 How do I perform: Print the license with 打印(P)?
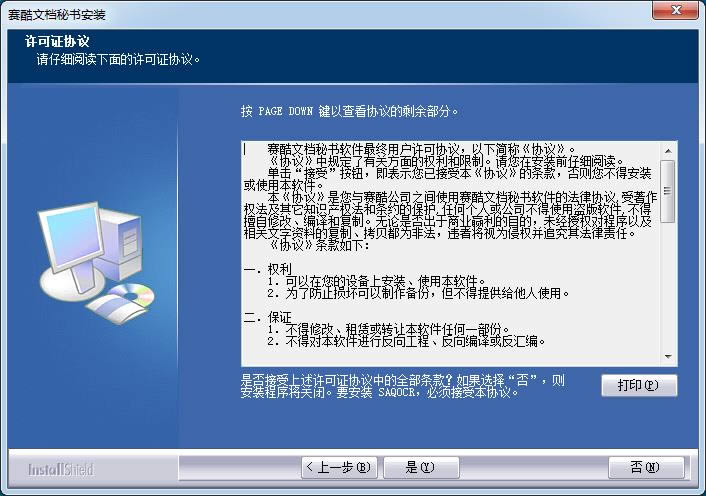(639, 385)
